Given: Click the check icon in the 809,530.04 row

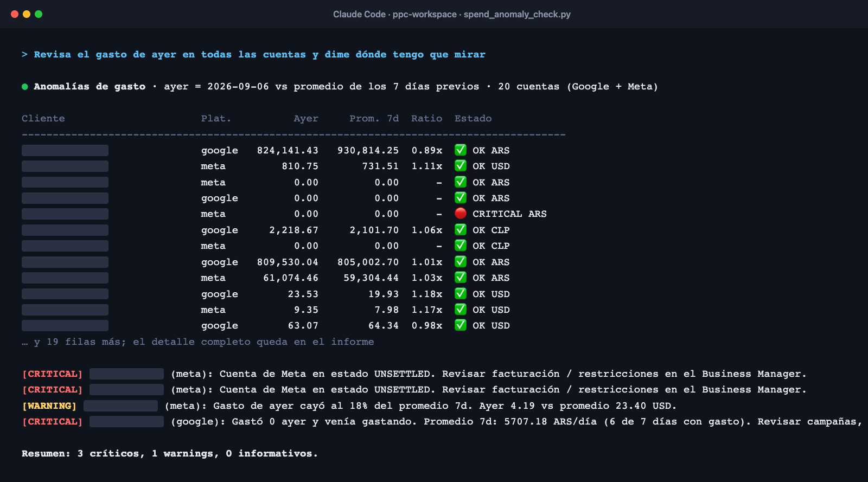Looking at the screenshot, I should [x=461, y=262].
